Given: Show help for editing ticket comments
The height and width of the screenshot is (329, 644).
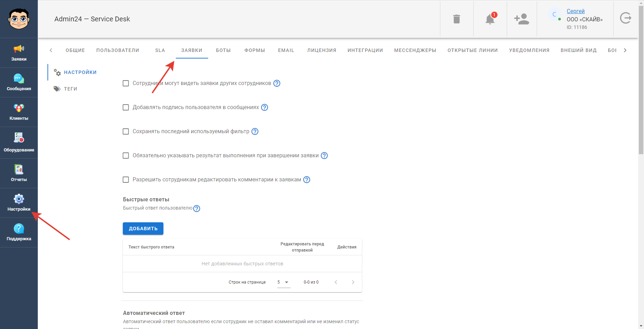Looking at the screenshot, I should (x=307, y=180).
